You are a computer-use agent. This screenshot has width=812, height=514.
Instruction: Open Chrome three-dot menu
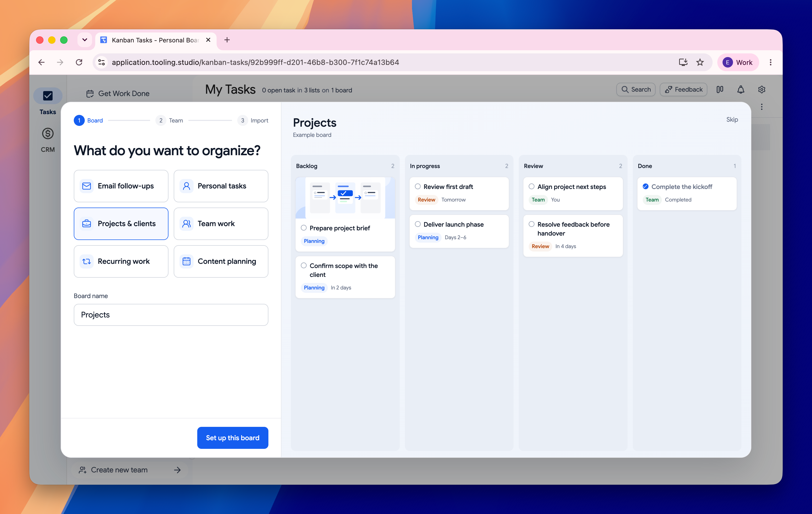(770, 62)
